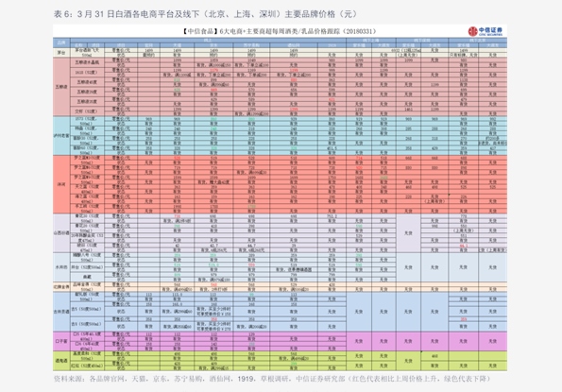This screenshot has width=562, height=392.
Task: Click the 五粮液 brand cell in the pink section
Action: click(61, 87)
